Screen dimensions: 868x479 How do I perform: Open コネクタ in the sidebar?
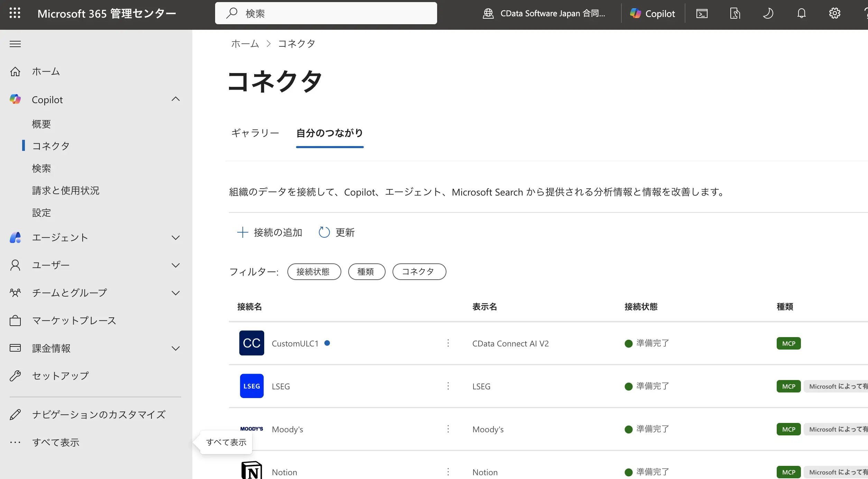(x=51, y=146)
